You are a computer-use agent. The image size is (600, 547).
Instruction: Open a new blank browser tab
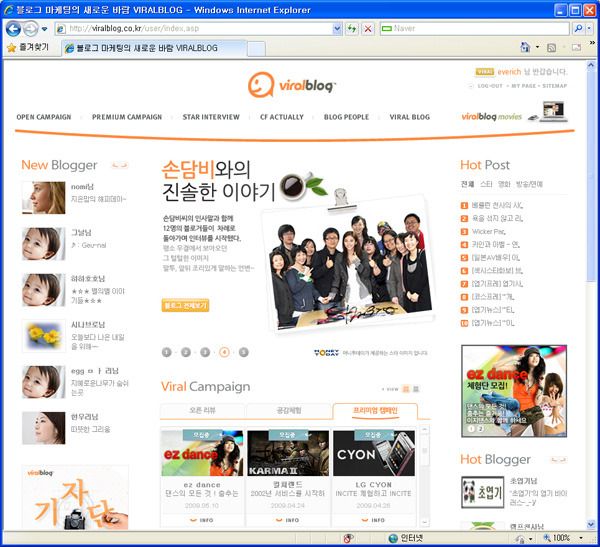[x=256, y=49]
